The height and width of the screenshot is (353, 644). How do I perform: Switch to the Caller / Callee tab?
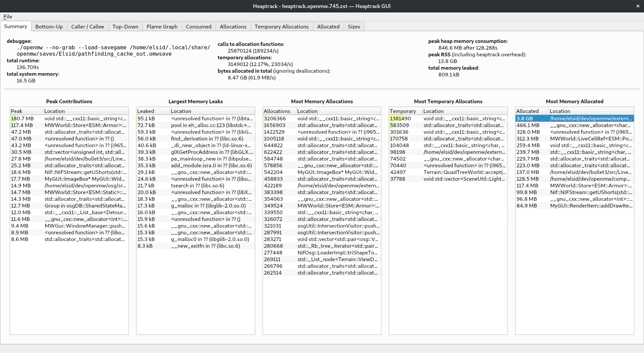(88, 26)
